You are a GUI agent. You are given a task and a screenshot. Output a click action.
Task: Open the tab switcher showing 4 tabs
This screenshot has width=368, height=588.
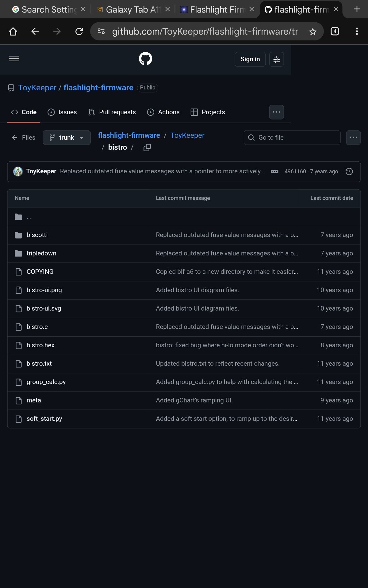click(335, 32)
